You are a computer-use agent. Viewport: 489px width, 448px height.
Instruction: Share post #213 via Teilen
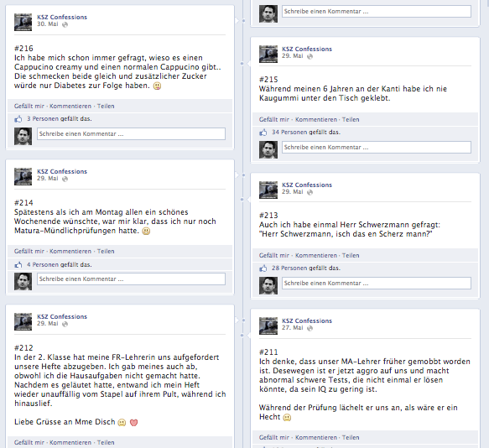coord(351,256)
